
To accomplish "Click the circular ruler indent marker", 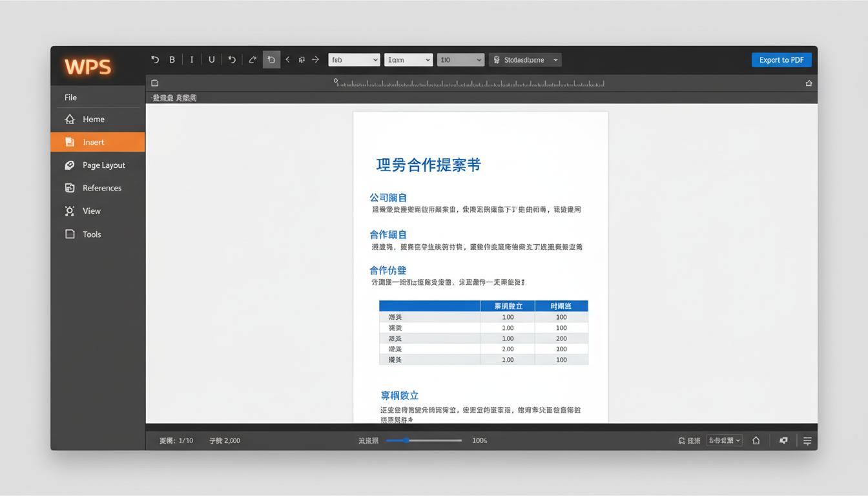I will pos(336,81).
